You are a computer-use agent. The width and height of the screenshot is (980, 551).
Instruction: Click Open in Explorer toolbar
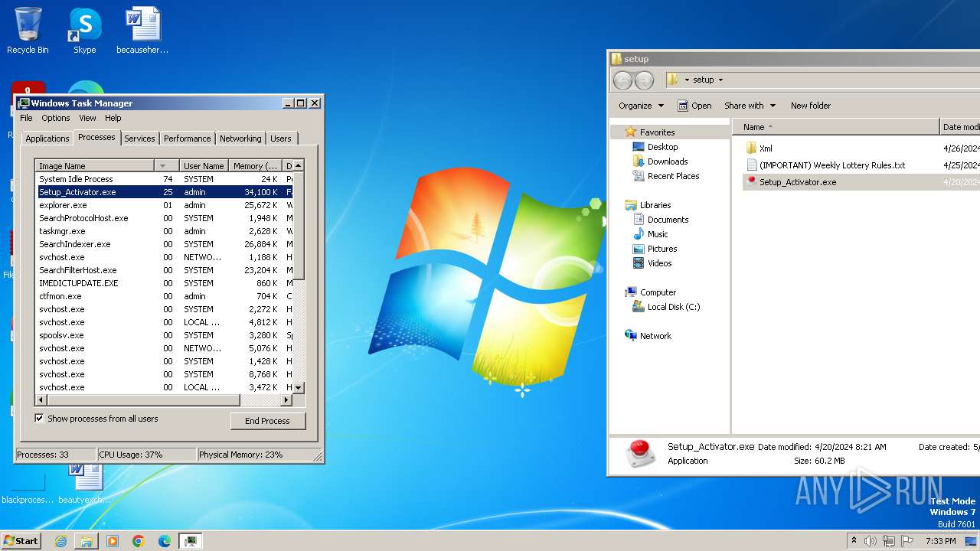[694, 106]
